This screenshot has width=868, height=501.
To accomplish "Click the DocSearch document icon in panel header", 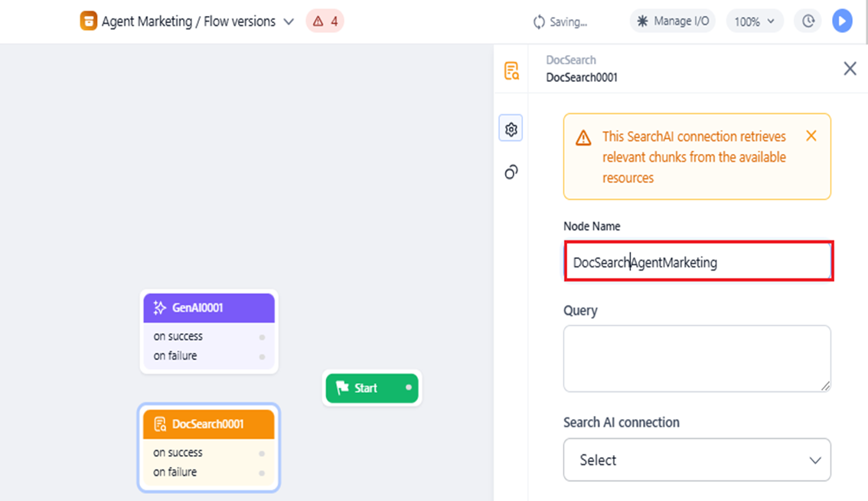I will 511,70.
